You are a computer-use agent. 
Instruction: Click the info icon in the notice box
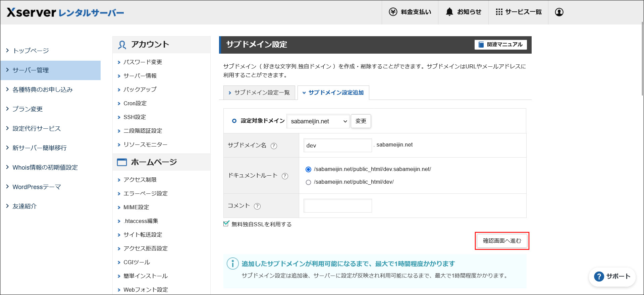pyautogui.click(x=233, y=263)
